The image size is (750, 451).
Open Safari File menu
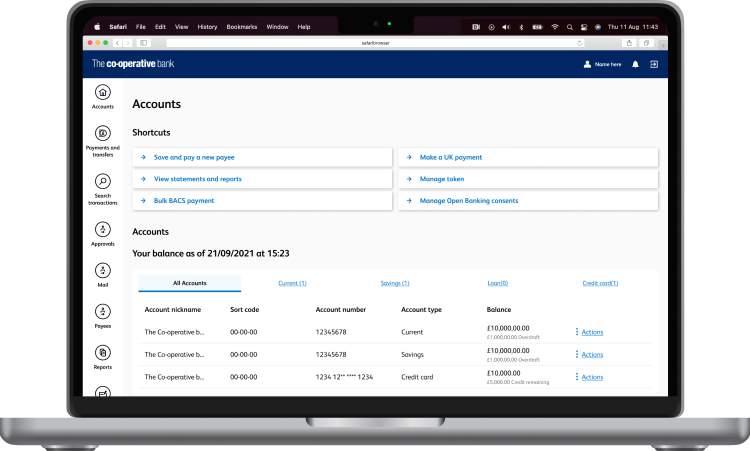(x=141, y=27)
